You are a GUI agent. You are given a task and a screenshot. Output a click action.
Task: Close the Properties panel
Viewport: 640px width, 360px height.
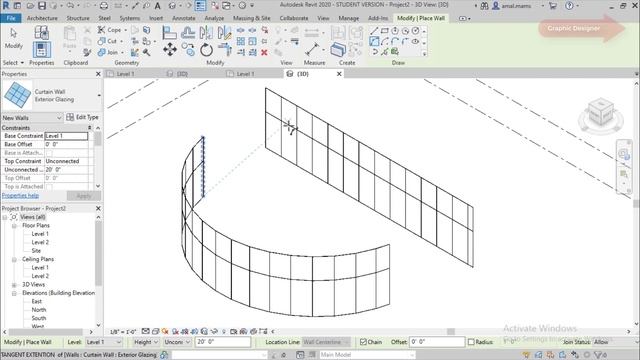coord(98,74)
